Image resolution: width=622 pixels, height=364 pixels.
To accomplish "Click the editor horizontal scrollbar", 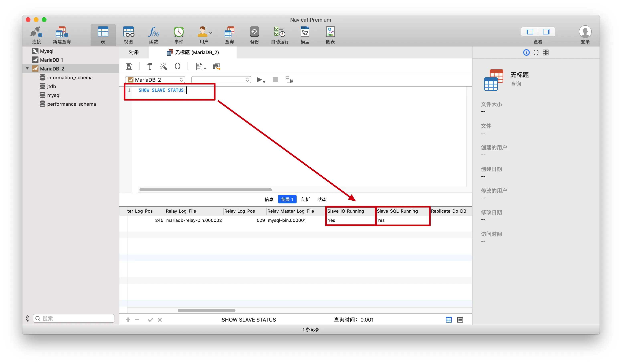I will 206,190.
